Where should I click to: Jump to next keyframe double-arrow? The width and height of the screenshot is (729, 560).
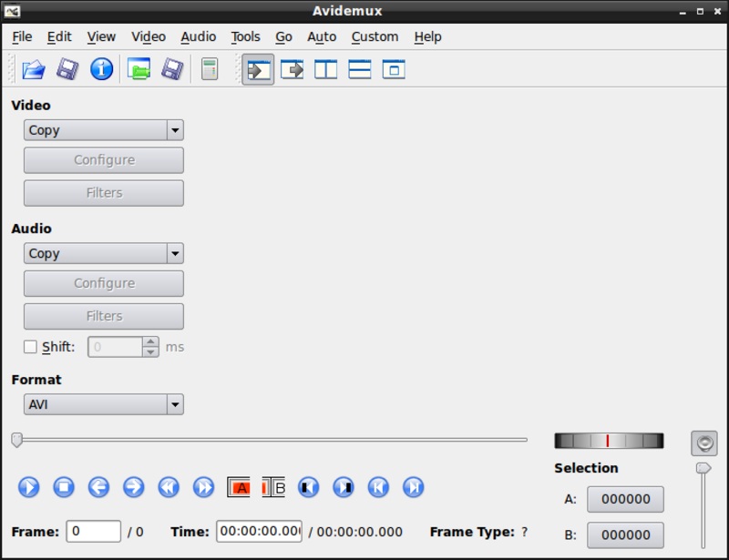click(203, 487)
